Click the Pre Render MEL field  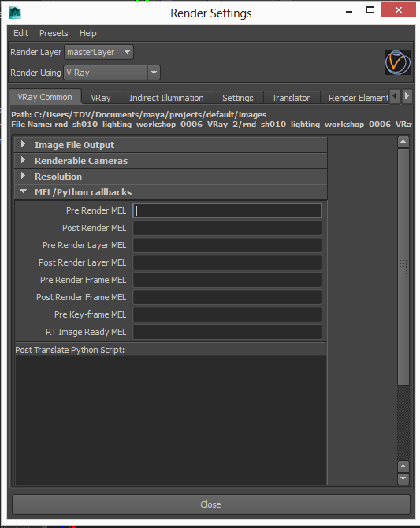point(228,210)
